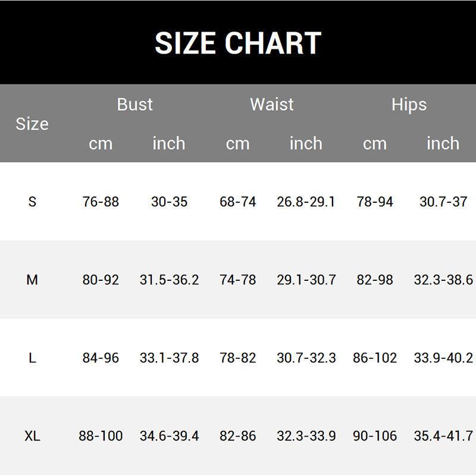Click the Size header cell
The width and height of the screenshot is (476, 476).
[32, 124]
